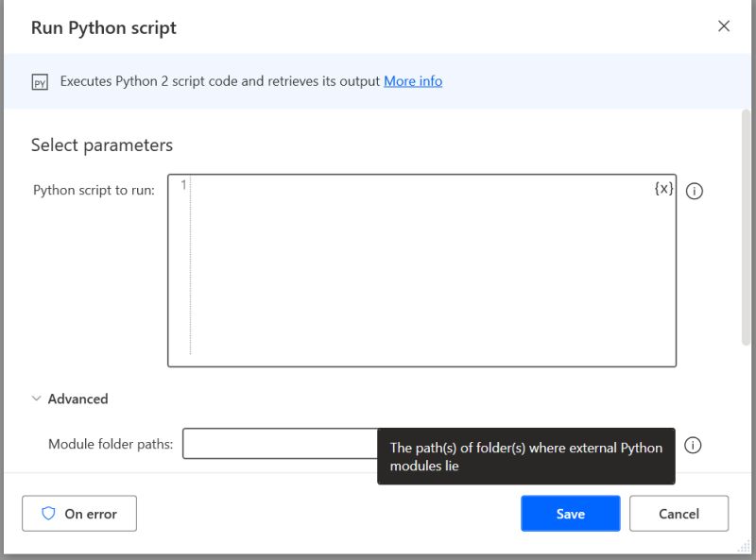Open the On error handling settings
756x560 pixels.
click(79, 513)
